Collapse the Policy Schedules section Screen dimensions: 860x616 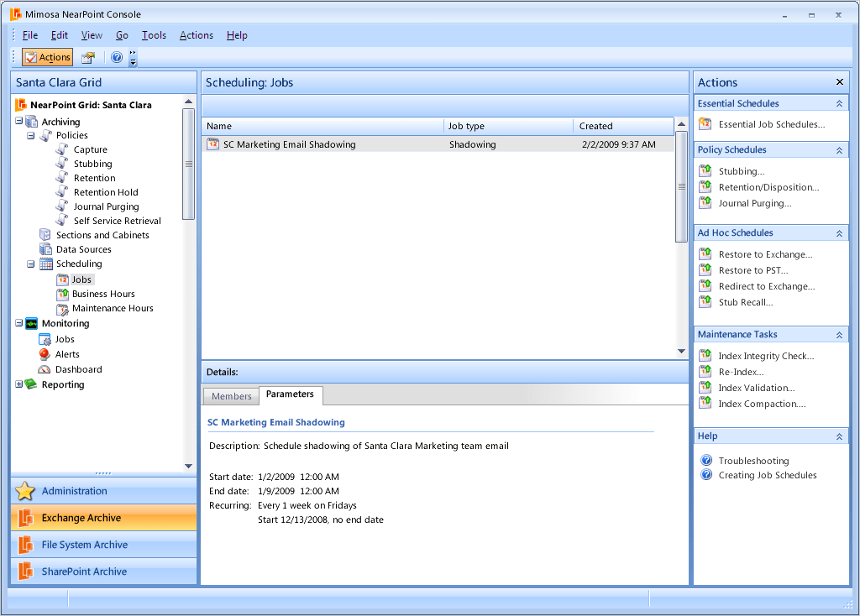coord(839,150)
